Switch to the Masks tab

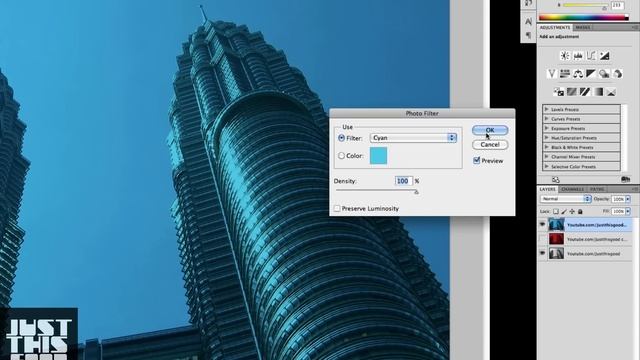click(x=582, y=27)
